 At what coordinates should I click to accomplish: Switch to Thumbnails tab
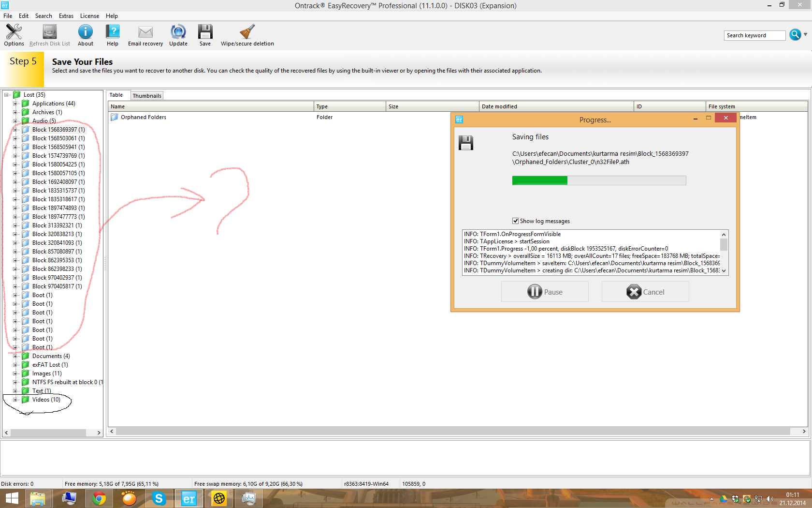coord(147,96)
